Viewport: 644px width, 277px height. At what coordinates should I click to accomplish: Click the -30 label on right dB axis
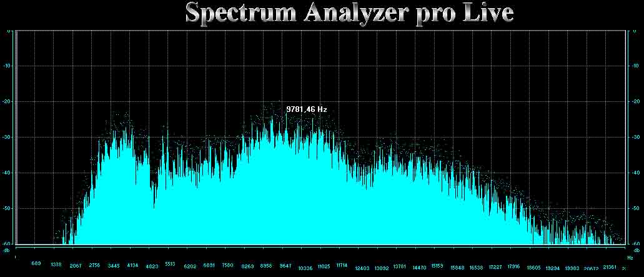[635, 138]
